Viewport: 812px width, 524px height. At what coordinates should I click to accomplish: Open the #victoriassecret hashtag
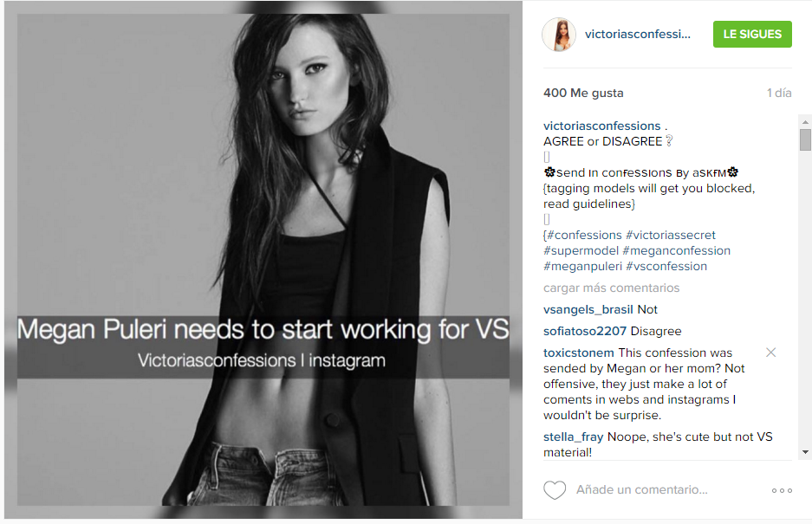[x=670, y=235]
